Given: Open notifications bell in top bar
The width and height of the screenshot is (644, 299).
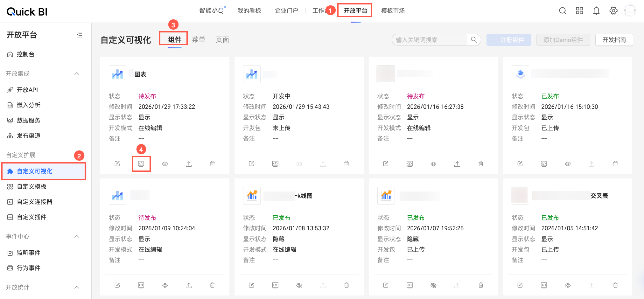Looking at the screenshot, I should (x=596, y=11).
